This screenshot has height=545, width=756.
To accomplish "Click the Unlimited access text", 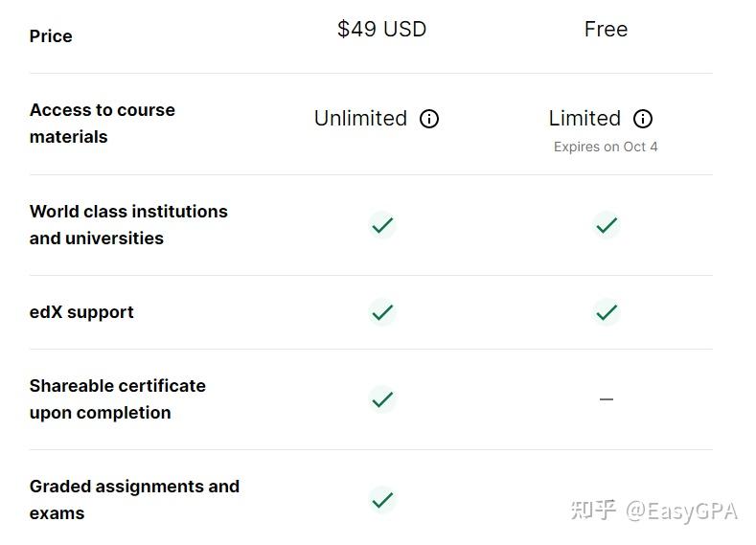I will click(360, 119).
